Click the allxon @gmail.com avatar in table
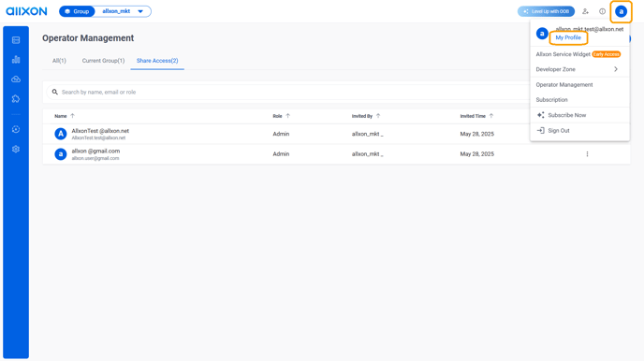This screenshot has width=644, height=361. pyautogui.click(x=61, y=154)
